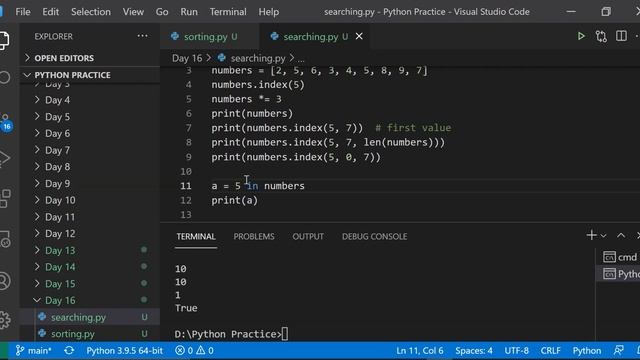The height and width of the screenshot is (360, 640).
Task: Open the Extensions view
Action: pyautogui.click(x=5, y=198)
